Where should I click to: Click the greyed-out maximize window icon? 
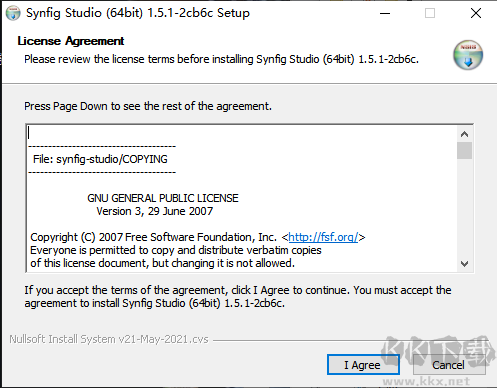[430, 13]
